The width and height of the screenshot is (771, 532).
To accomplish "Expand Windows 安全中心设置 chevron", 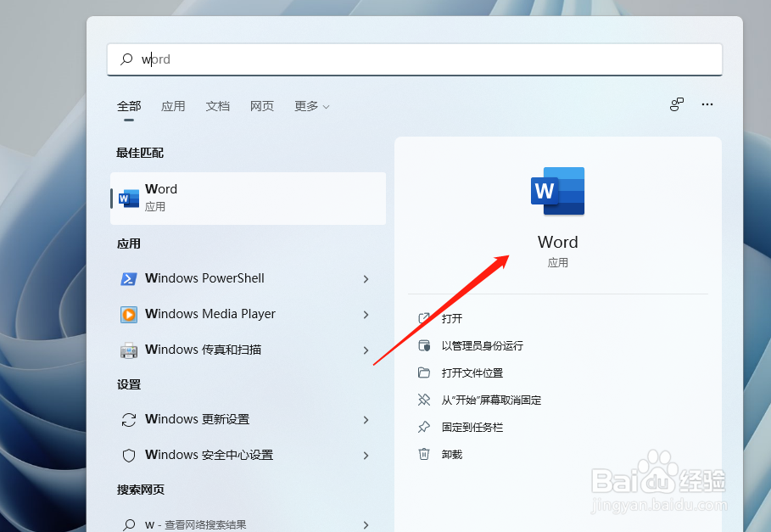I will tap(366, 456).
